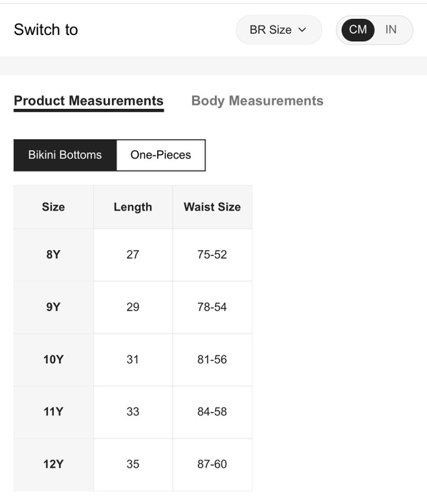
Task: Click the Waist Size column header
Action: click(x=212, y=207)
